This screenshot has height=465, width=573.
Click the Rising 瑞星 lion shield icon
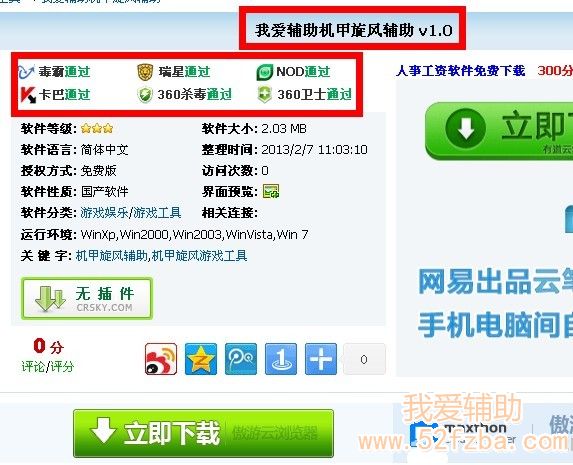point(145,72)
